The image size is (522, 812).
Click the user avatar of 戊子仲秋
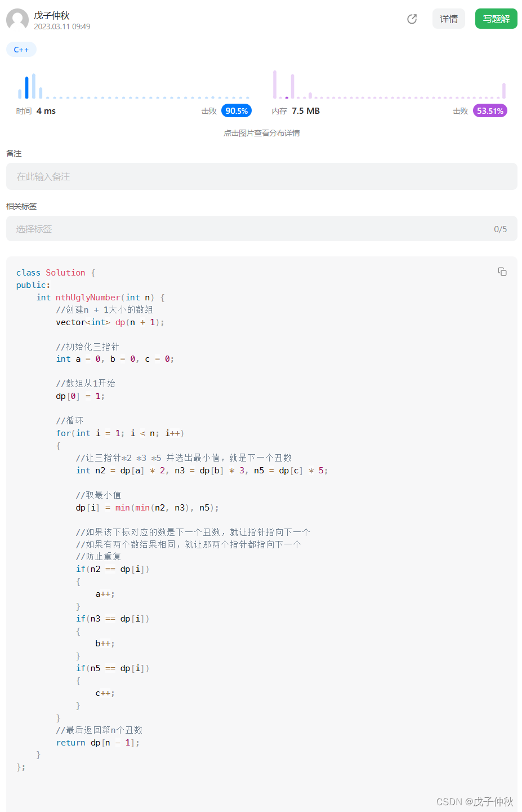[x=17, y=20]
